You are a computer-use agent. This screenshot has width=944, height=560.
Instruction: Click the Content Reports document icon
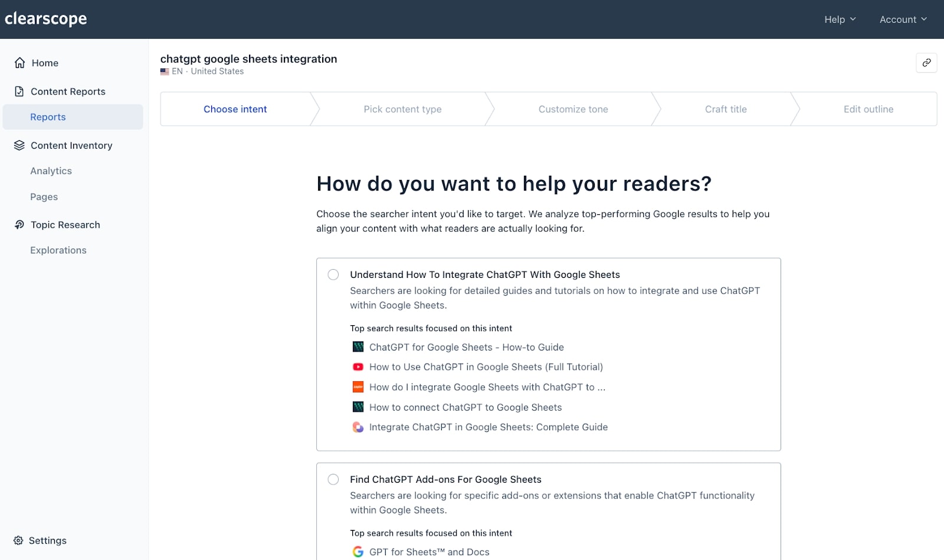19,91
